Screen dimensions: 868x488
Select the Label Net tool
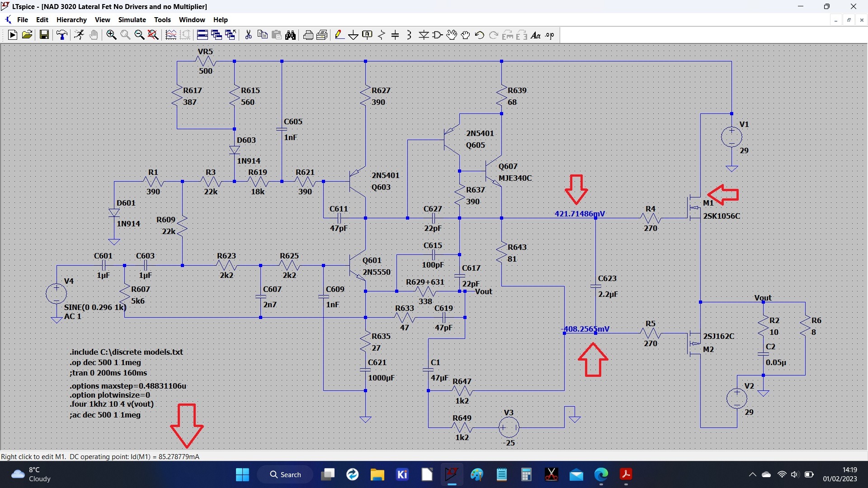[x=368, y=35]
